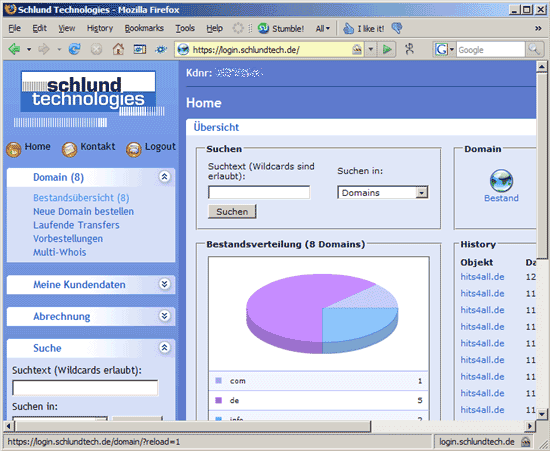Image resolution: width=550 pixels, height=451 pixels.
Task: Click the Google search box
Action: (490, 49)
